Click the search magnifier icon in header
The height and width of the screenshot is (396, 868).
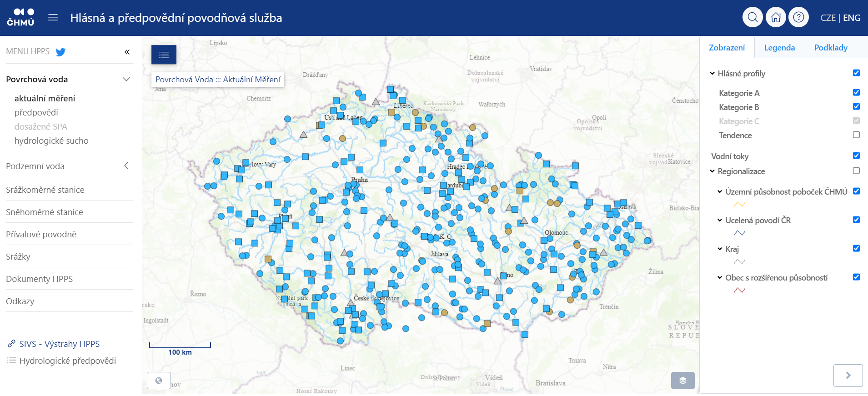pyautogui.click(x=753, y=18)
